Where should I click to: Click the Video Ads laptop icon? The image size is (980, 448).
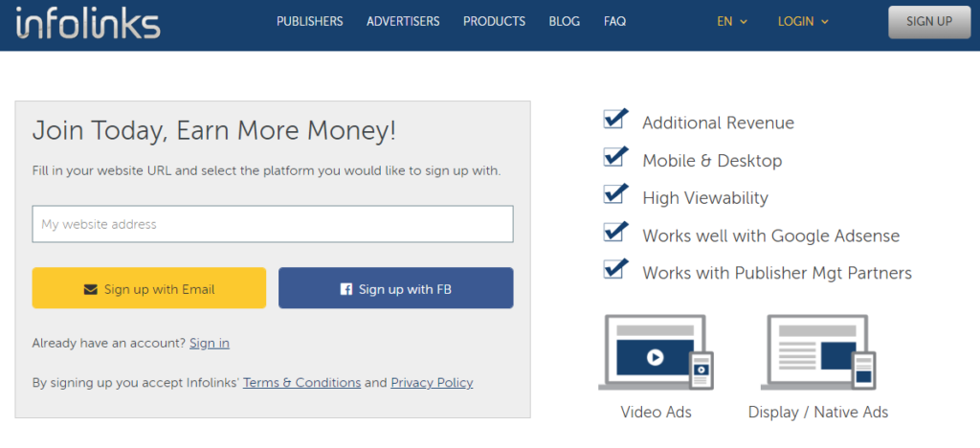pos(656,352)
